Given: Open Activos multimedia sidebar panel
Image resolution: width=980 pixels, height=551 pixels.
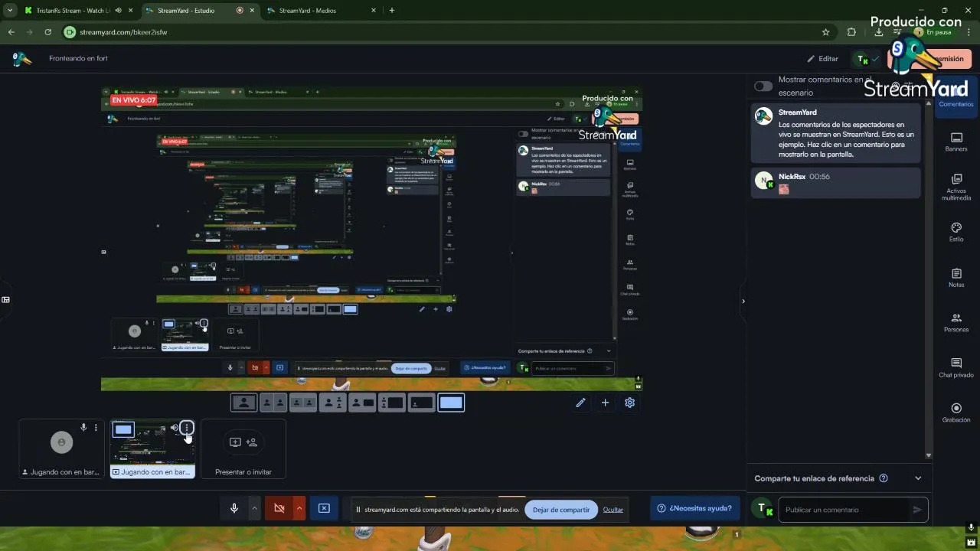Looking at the screenshot, I should click(955, 187).
